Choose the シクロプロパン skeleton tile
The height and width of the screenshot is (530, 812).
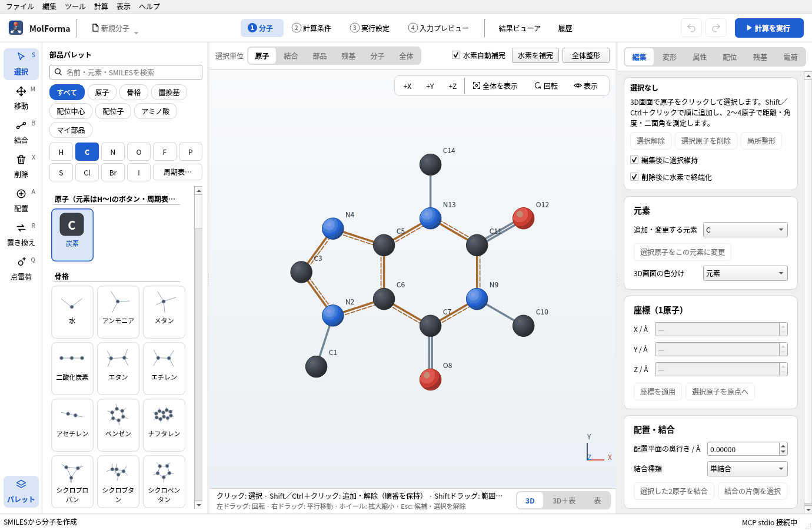[x=72, y=481]
